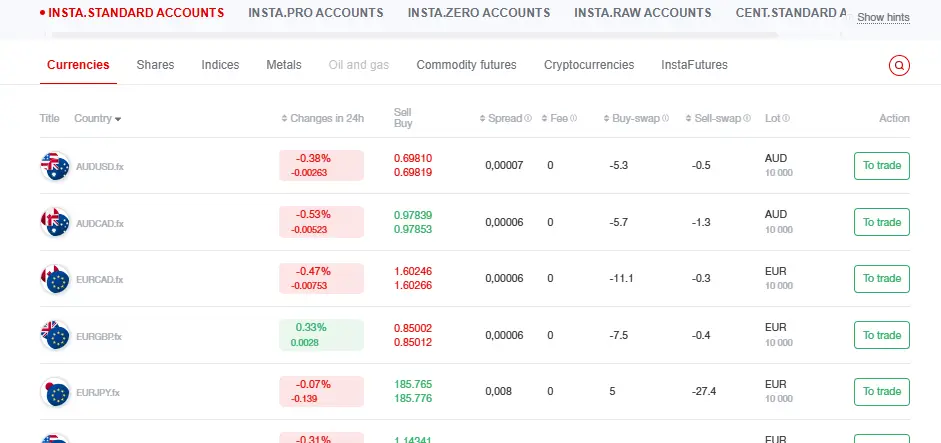941x443 pixels.
Task: Open the Shares category tab
Action: coord(155,65)
